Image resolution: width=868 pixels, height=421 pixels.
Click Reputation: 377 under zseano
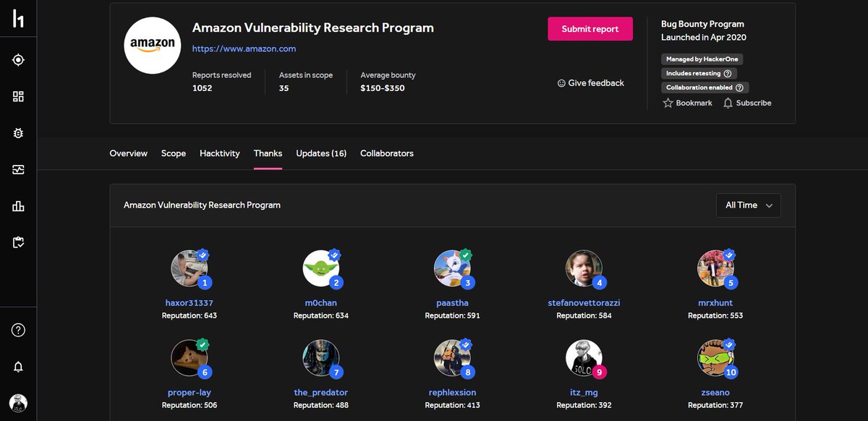(715, 405)
